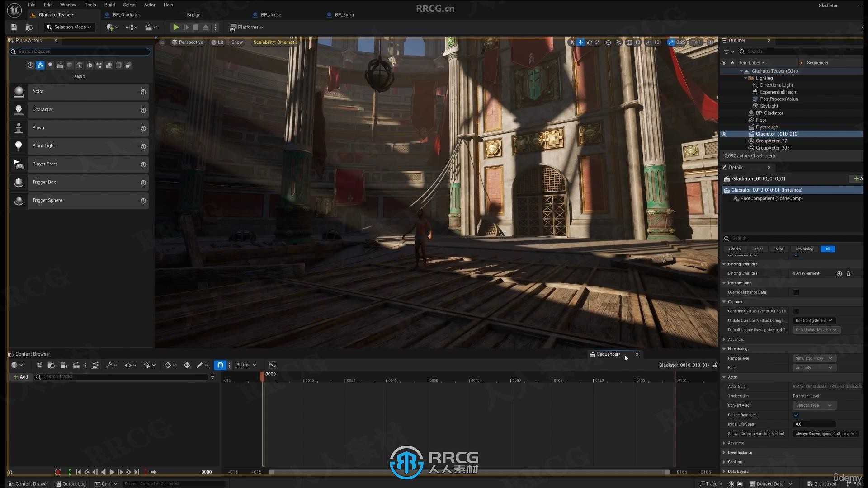Activate the Rotate gizmo tool in viewport
This screenshot has width=868, height=488.
[x=589, y=42]
